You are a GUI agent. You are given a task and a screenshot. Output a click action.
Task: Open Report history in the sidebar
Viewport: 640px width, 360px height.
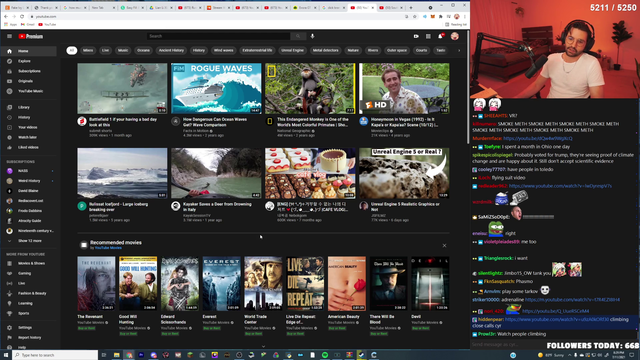pos(29,338)
